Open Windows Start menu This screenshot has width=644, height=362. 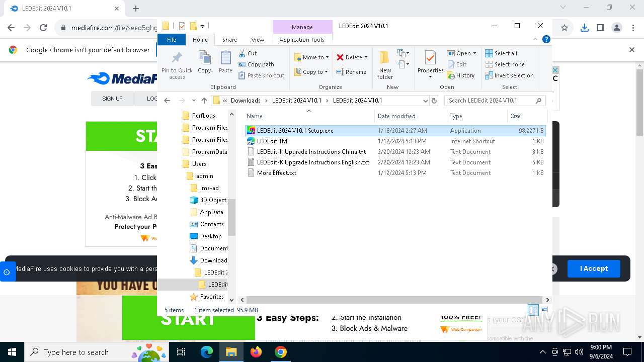tap(12, 352)
